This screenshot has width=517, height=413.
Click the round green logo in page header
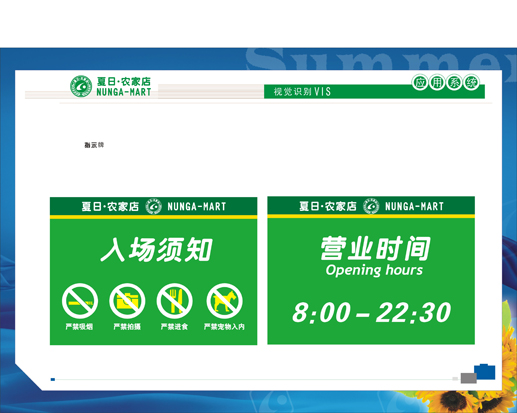(x=81, y=86)
